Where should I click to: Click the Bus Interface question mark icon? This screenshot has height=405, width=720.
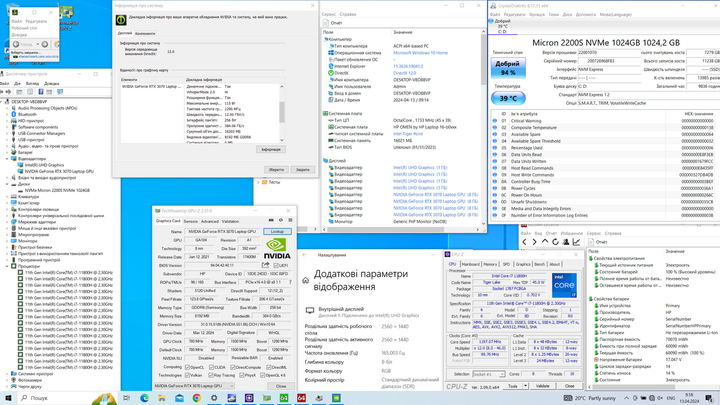290,282
